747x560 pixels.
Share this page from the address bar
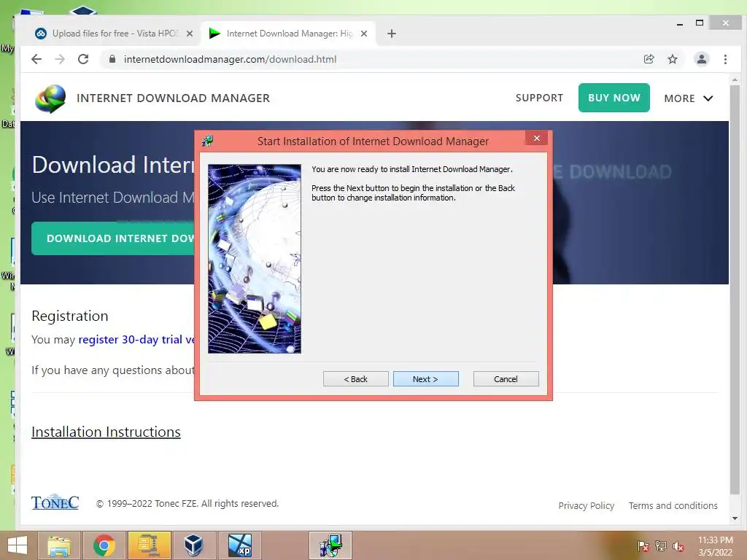point(649,59)
